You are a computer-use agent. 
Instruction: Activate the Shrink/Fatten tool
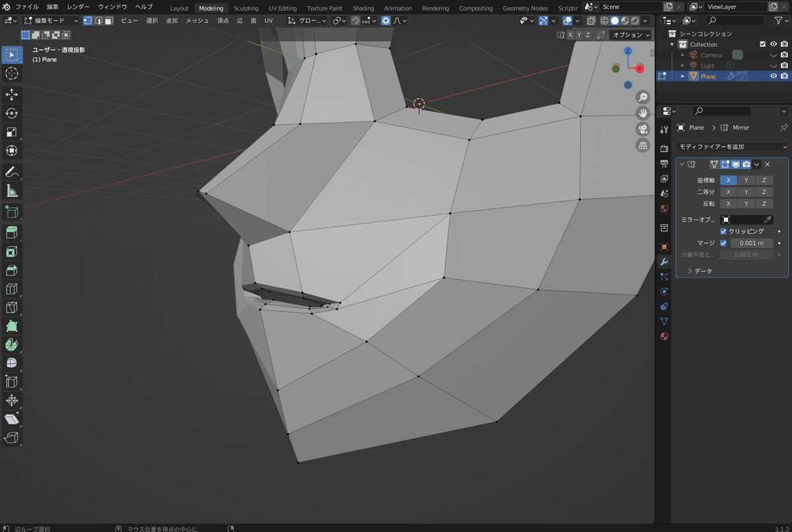coord(12,400)
